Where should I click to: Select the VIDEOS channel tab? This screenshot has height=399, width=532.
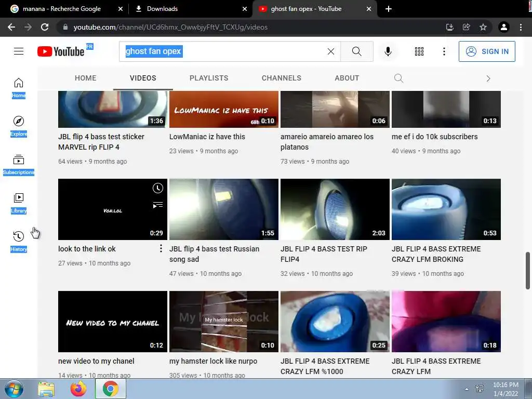pyautogui.click(x=143, y=78)
